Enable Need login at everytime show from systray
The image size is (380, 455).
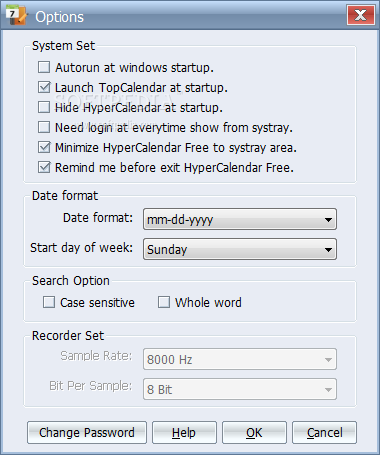[x=44, y=127]
